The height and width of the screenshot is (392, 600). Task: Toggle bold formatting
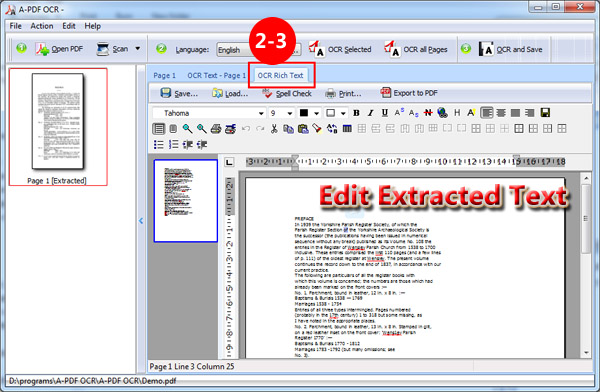[x=356, y=113]
